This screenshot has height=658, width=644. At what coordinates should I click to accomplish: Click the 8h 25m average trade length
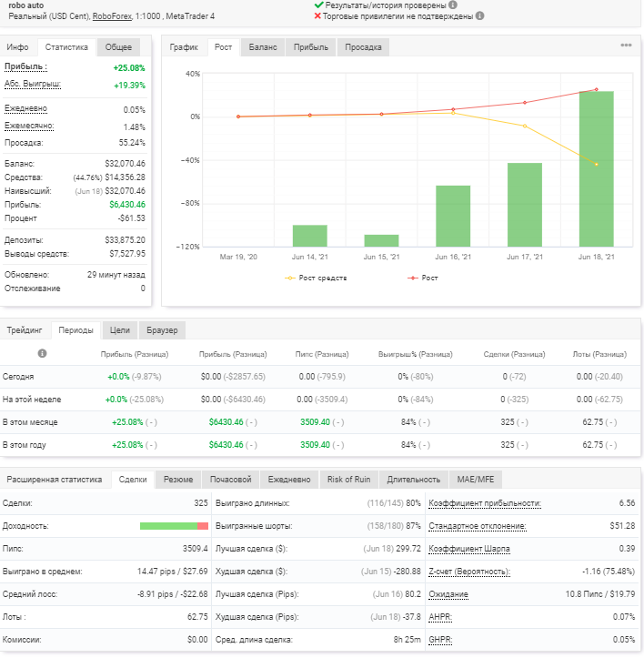(407, 640)
